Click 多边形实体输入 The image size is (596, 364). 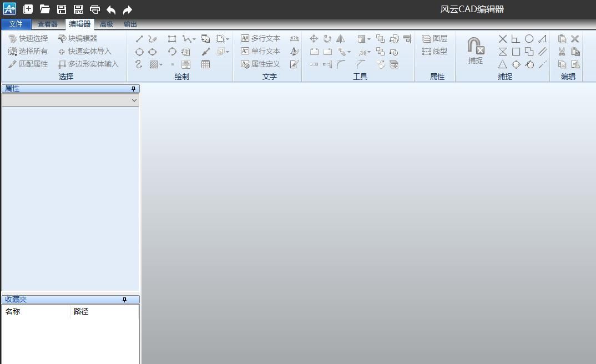tap(88, 64)
